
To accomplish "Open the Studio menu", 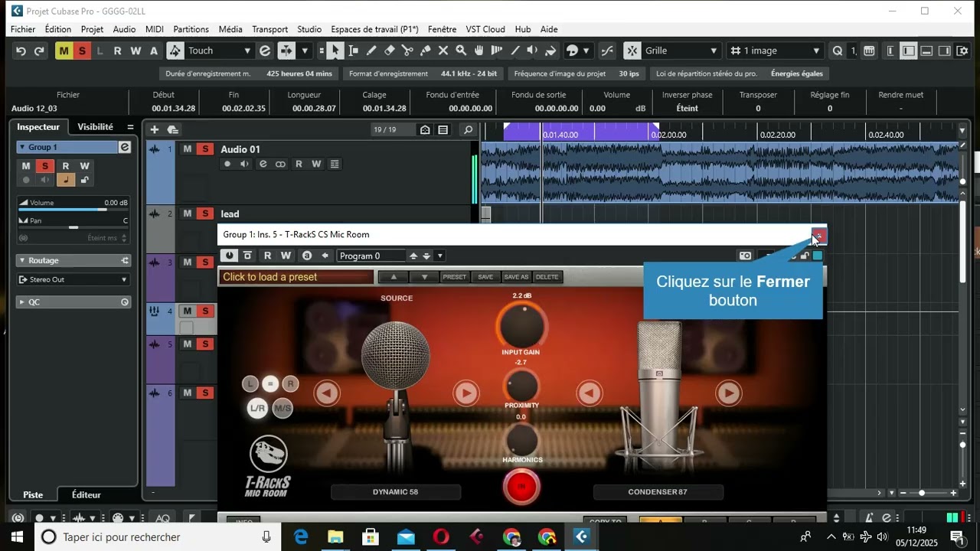I will coord(309,29).
